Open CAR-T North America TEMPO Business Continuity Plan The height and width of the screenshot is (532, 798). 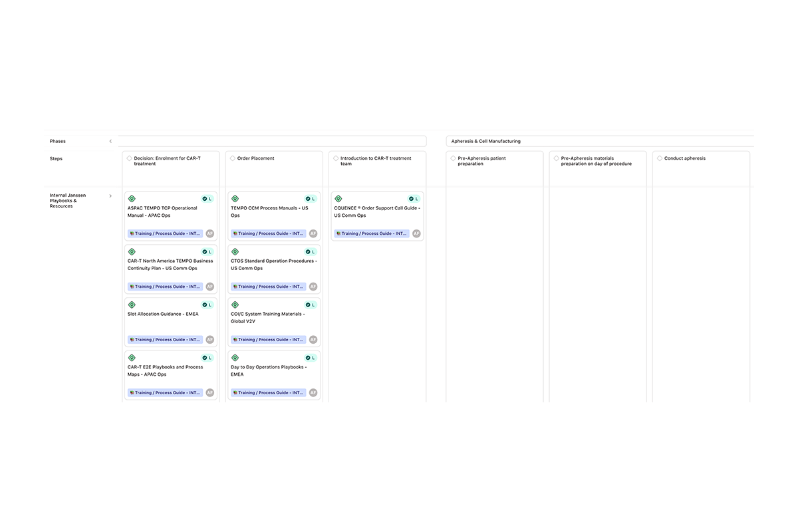[x=170, y=265]
